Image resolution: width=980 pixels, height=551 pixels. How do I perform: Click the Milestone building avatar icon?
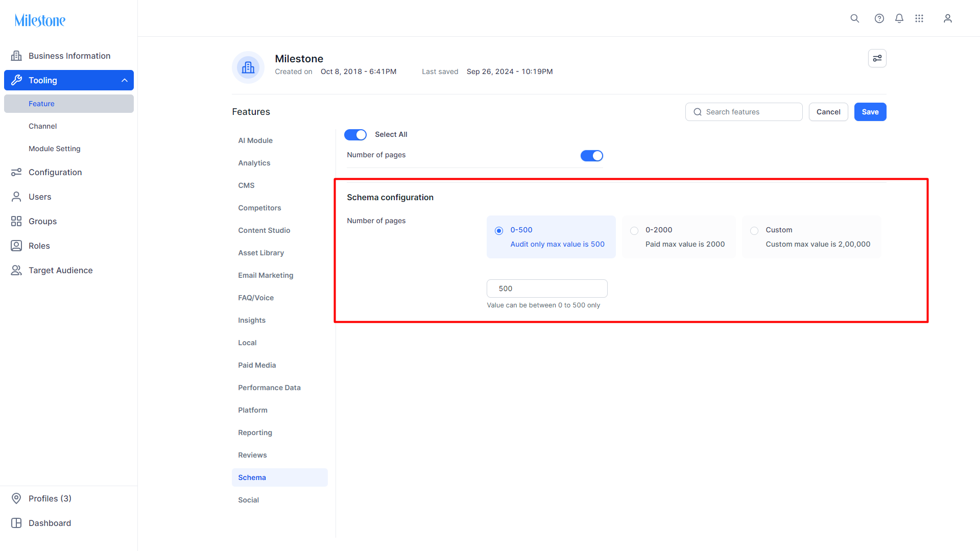tap(248, 67)
